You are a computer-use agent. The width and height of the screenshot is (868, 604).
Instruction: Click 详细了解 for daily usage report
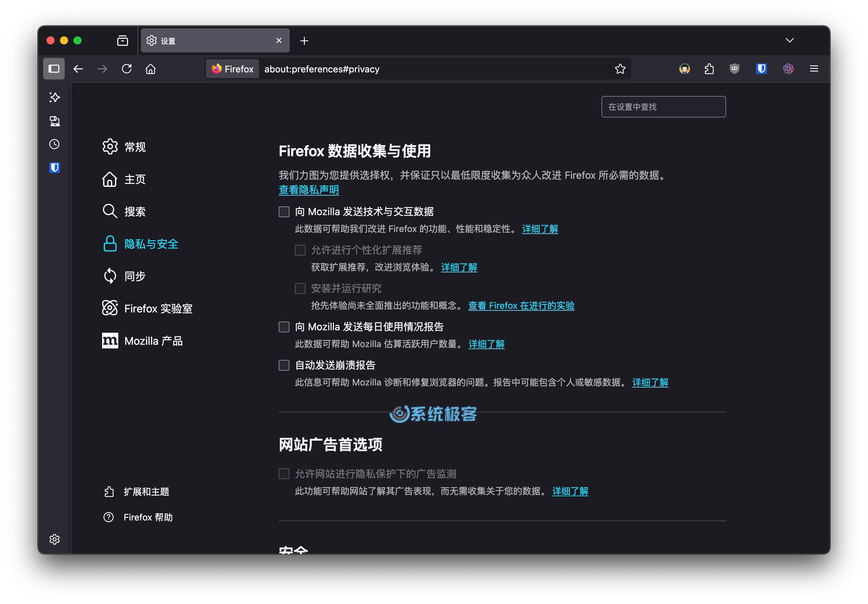(x=486, y=344)
